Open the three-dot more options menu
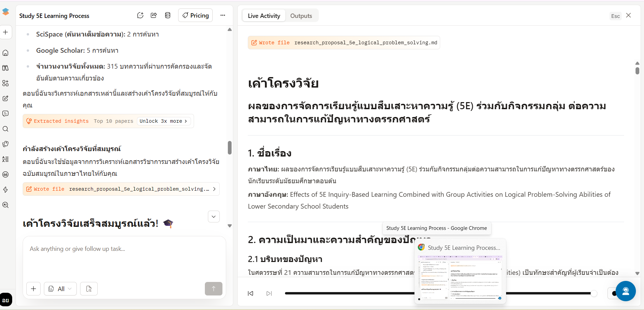The width and height of the screenshot is (644, 310). tap(223, 15)
